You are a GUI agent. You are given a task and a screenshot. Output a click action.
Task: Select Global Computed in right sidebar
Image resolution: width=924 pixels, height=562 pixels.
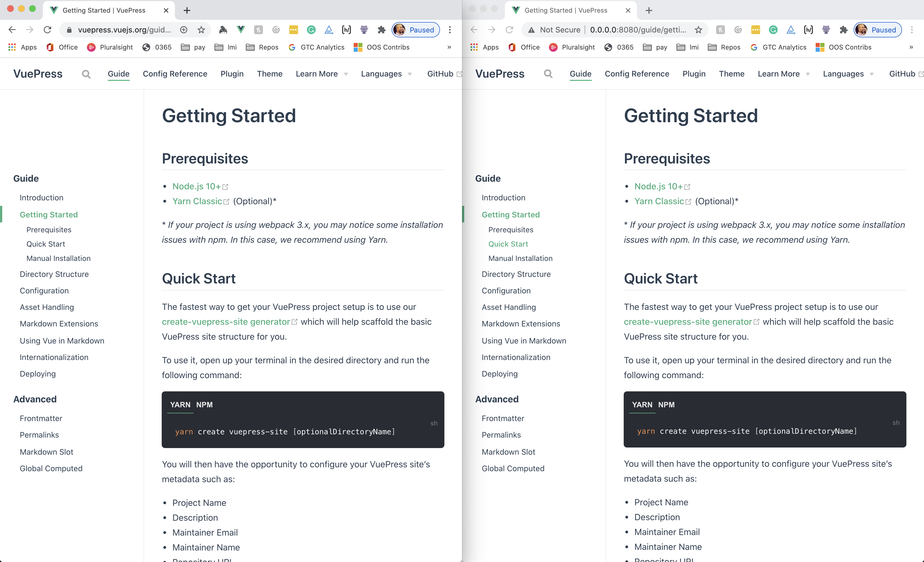513,468
